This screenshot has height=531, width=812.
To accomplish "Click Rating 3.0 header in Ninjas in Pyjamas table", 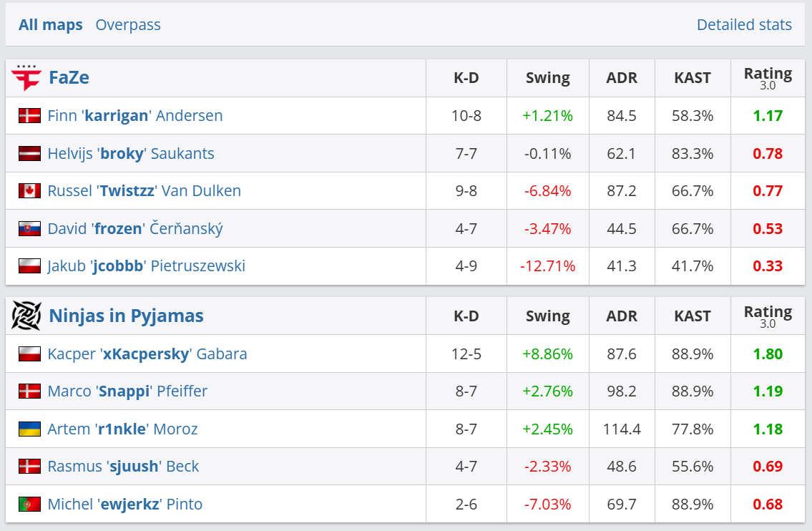I will tap(768, 316).
